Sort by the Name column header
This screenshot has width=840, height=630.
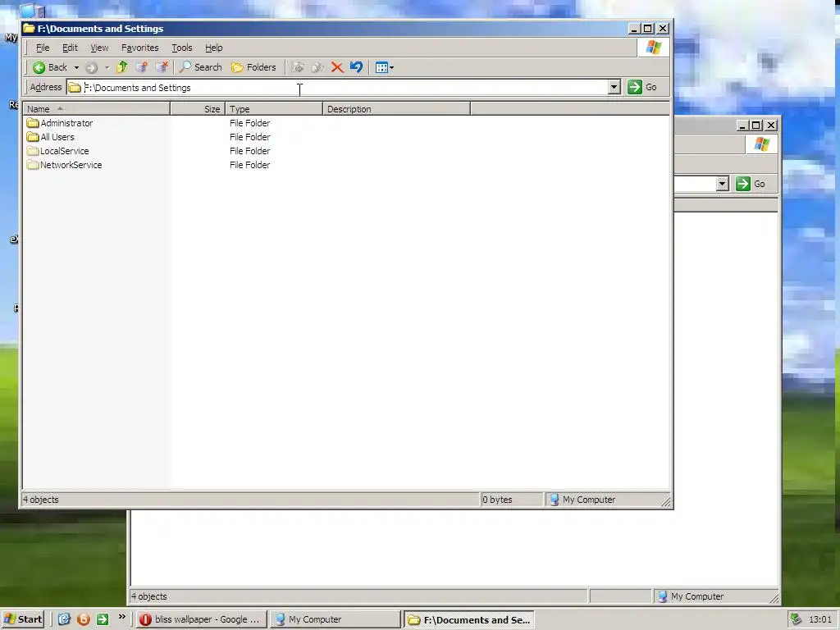[x=97, y=109]
